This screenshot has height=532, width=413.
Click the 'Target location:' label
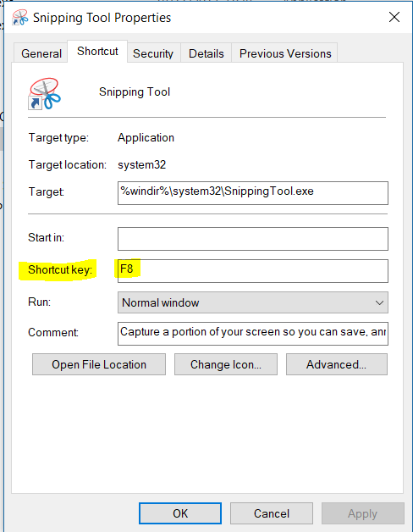[x=68, y=165]
